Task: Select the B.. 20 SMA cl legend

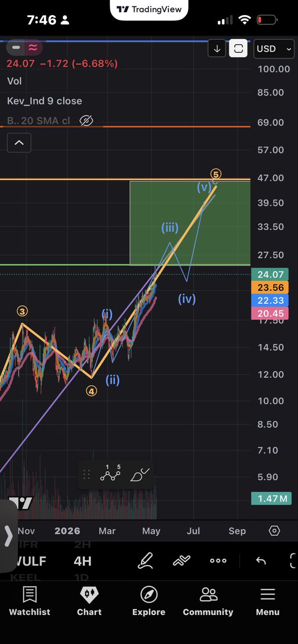Action: (x=39, y=121)
